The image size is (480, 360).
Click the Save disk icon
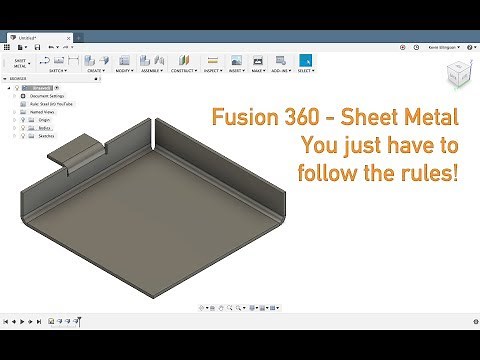37,47
